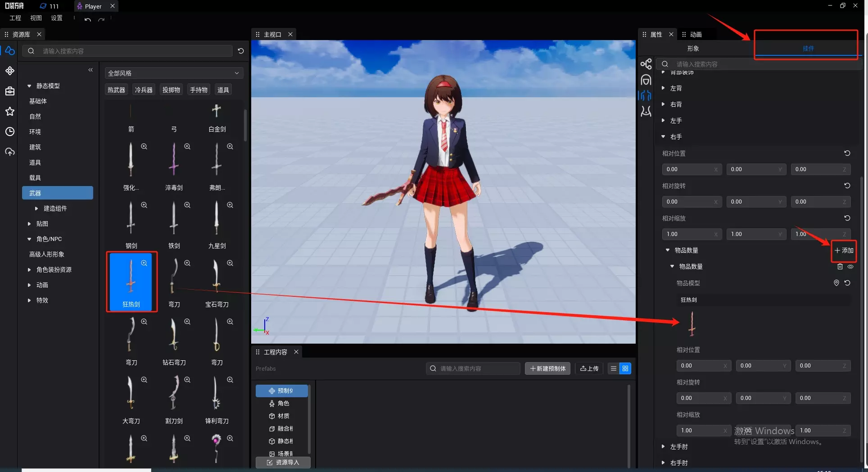Magnify preview of the 淬毒剑 weapon
The image size is (868, 472).
click(x=187, y=146)
